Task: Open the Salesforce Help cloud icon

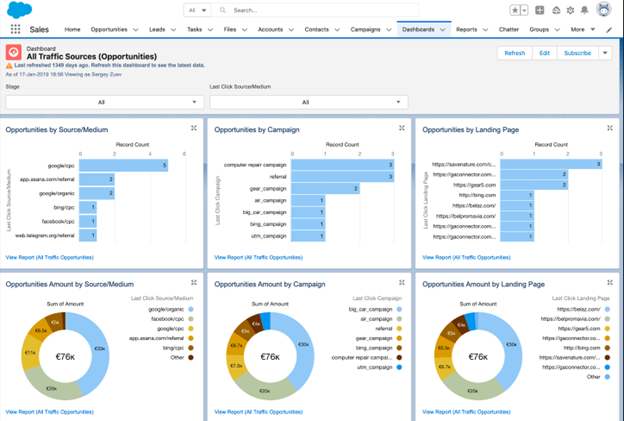Action: click(x=556, y=10)
